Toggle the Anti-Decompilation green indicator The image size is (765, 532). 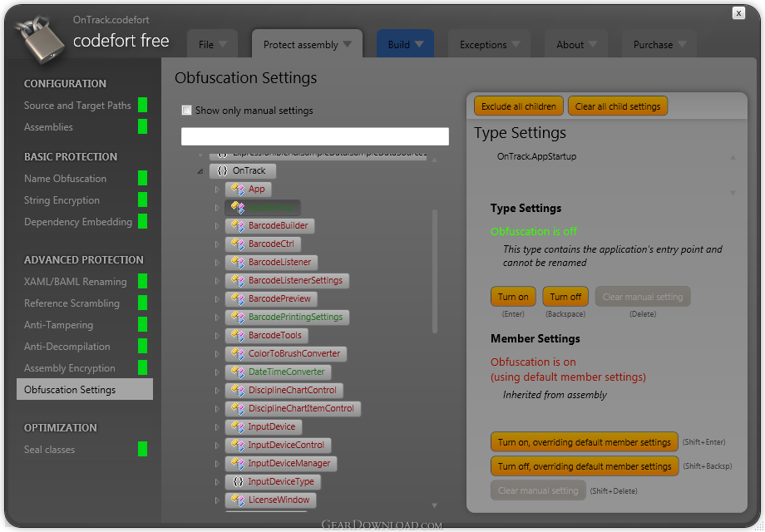[x=142, y=346]
